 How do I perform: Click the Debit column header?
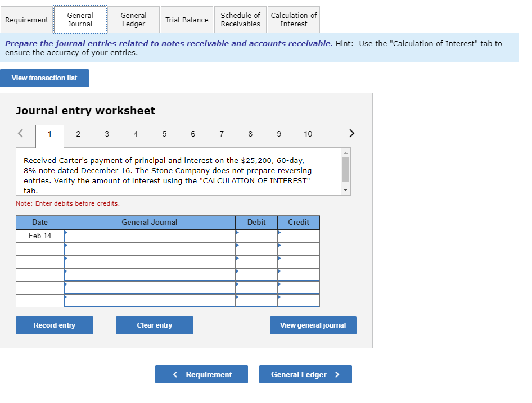(256, 222)
